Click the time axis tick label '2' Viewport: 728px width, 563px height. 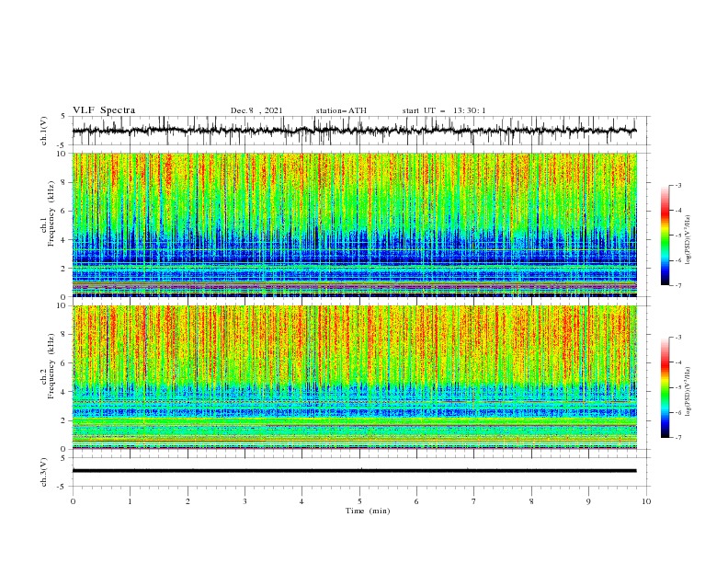pyautogui.click(x=188, y=501)
